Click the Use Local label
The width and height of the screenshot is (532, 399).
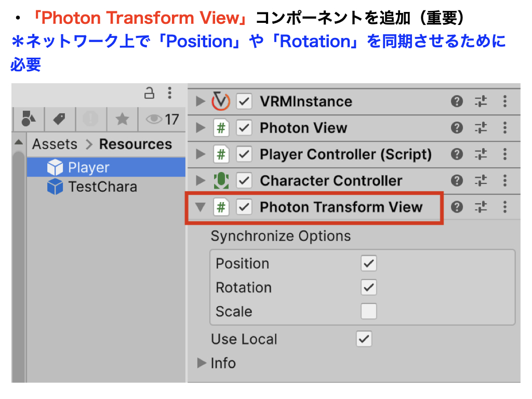[244, 339]
